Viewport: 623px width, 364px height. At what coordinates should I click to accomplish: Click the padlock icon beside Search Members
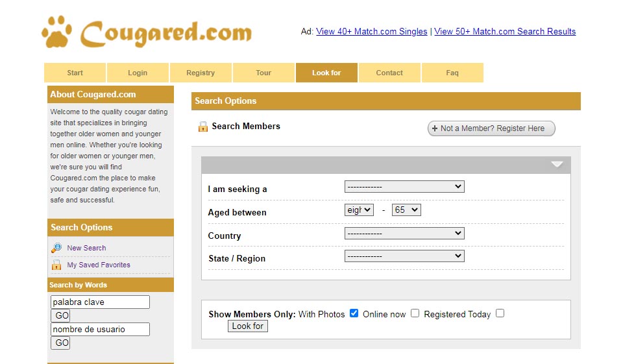tap(203, 127)
